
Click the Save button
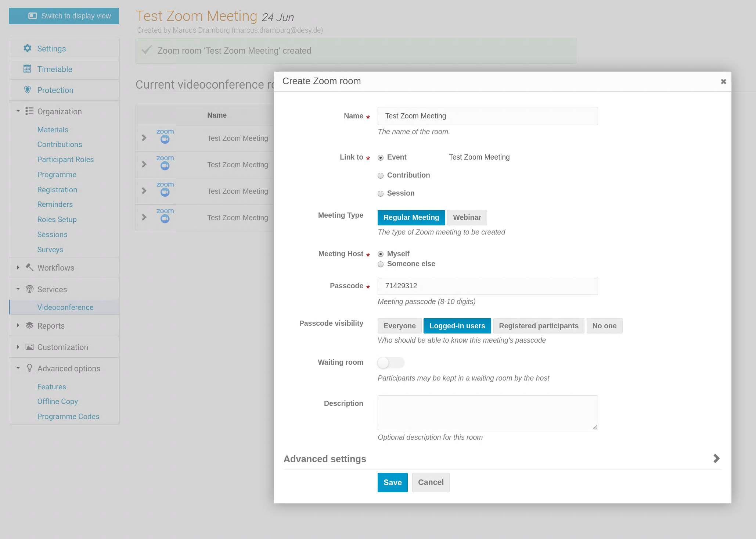tap(392, 482)
